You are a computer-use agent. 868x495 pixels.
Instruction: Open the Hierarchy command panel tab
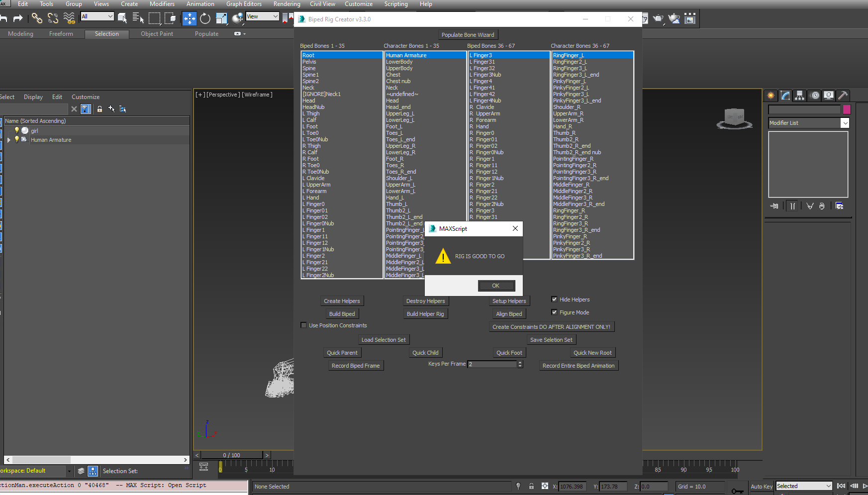tap(799, 96)
